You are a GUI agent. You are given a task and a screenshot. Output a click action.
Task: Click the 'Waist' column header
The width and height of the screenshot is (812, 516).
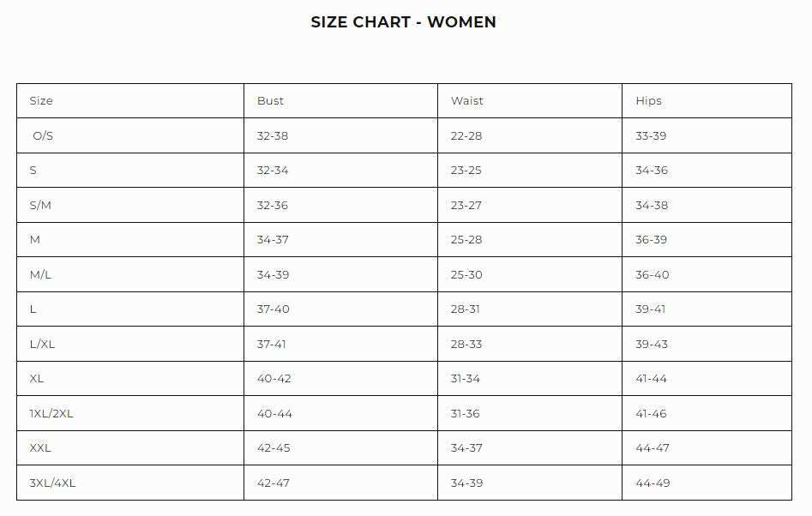(x=467, y=101)
